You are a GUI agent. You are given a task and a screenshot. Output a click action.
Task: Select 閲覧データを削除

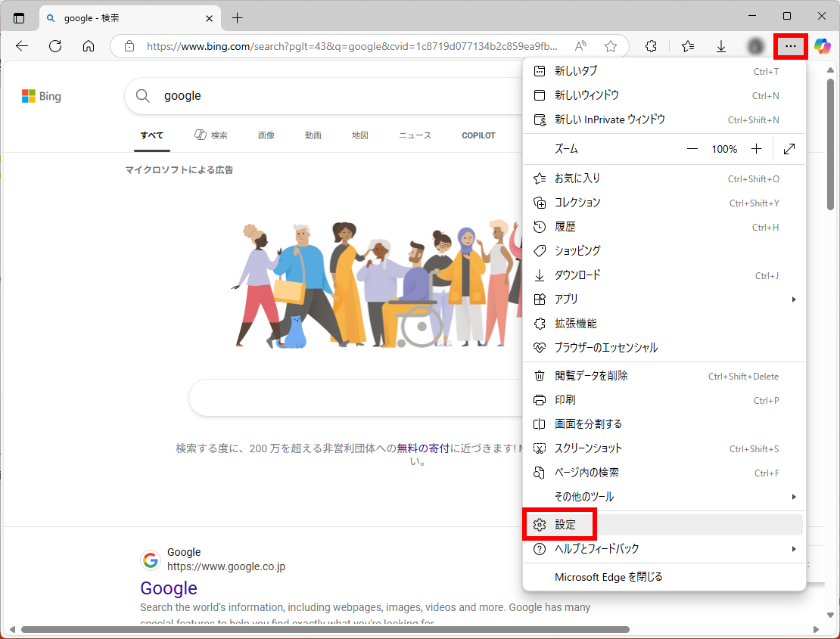tap(664, 376)
